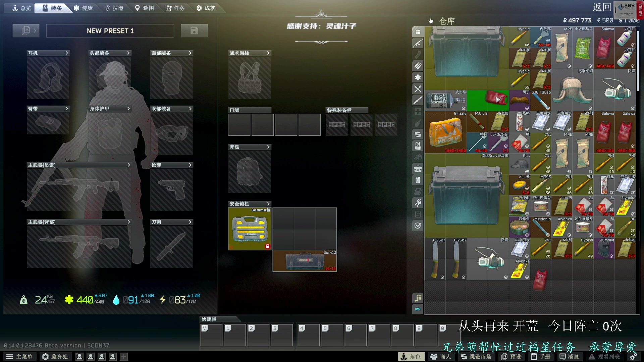Filter stash by food fork-and-knife icon
The image size is (644, 362).
418,89
